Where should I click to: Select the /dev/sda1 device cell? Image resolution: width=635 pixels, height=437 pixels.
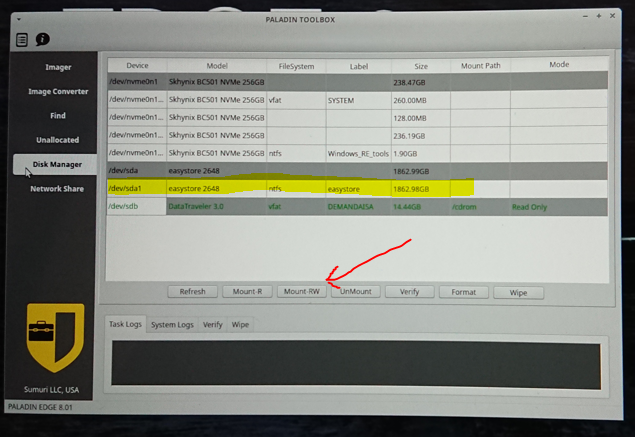137,189
